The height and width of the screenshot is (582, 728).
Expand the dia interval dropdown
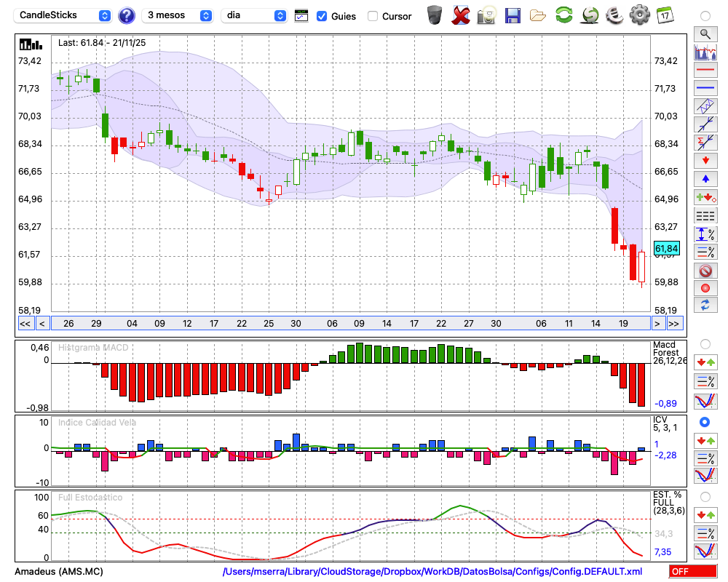pos(255,15)
